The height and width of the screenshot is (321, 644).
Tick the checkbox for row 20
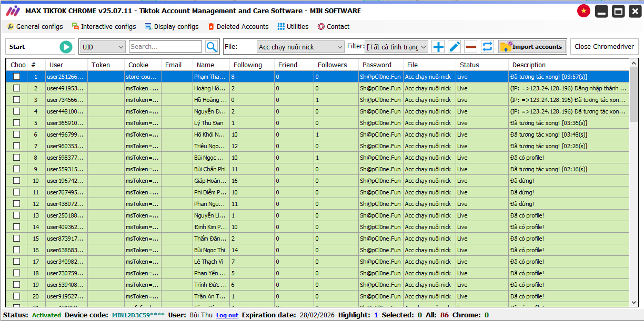pyautogui.click(x=17, y=296)
